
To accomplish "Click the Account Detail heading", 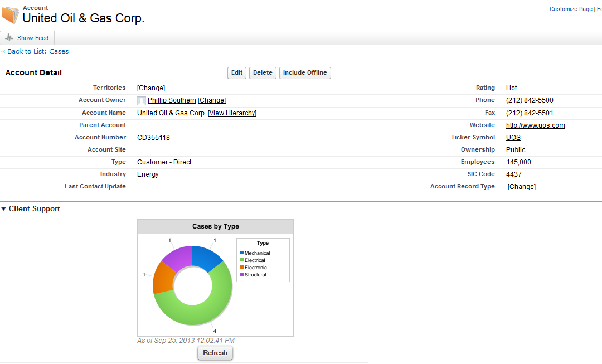I will pyautogui.click(x=33, y=72).
